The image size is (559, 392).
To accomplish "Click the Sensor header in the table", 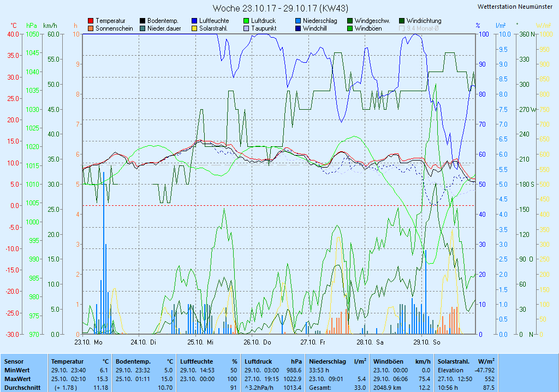I will 14,361.
